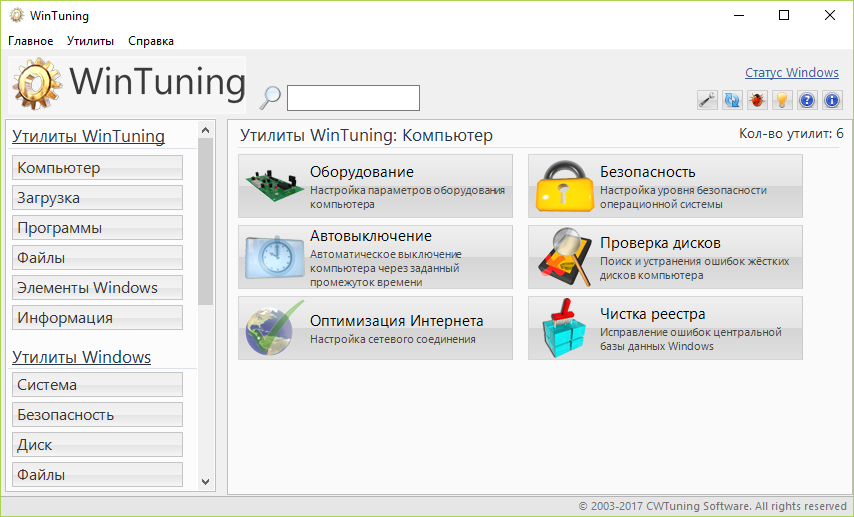Click the clock Автовыключение icon
This screenshot has width=854, height=517.
click(x=274, y=257)
